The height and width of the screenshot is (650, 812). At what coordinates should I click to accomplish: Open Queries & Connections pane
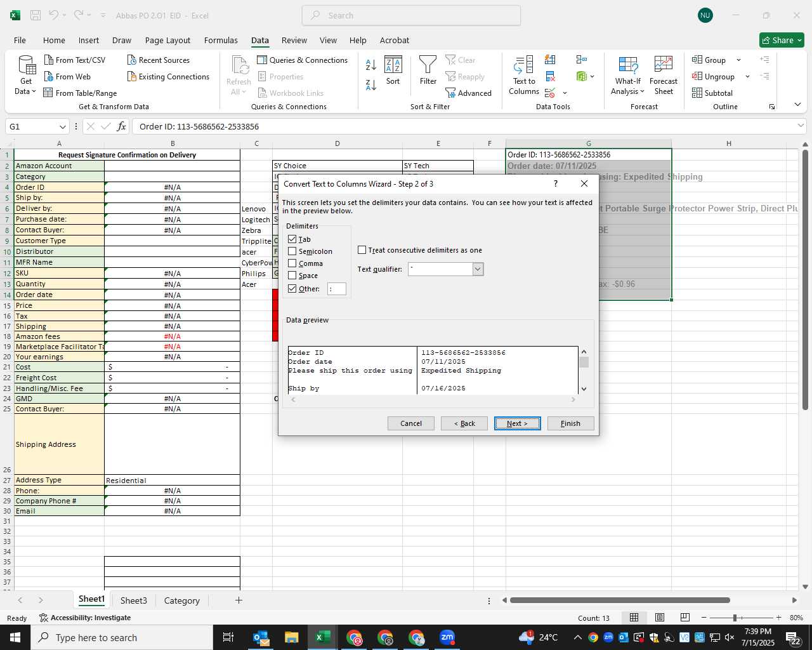(302, 60)
